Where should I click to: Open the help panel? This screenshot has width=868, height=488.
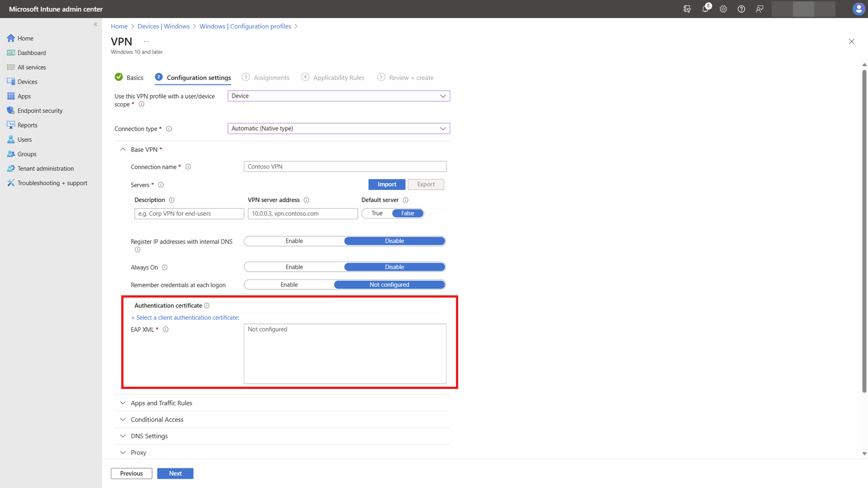[741, 9]
